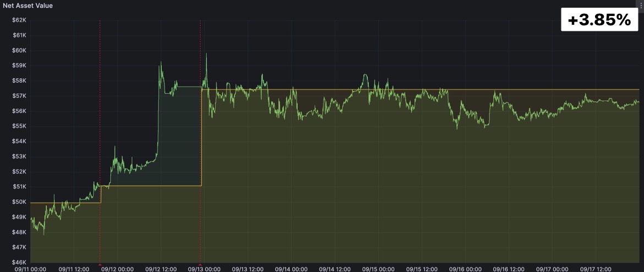
Task: Click the $59K y-axis label
Action: point(20,66)
